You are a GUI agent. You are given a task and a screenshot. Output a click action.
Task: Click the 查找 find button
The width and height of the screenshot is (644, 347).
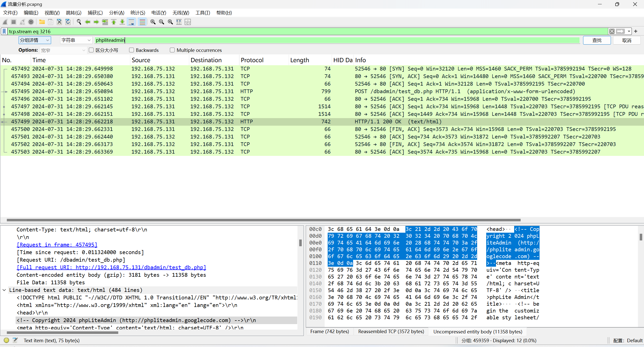click(597, 40)
